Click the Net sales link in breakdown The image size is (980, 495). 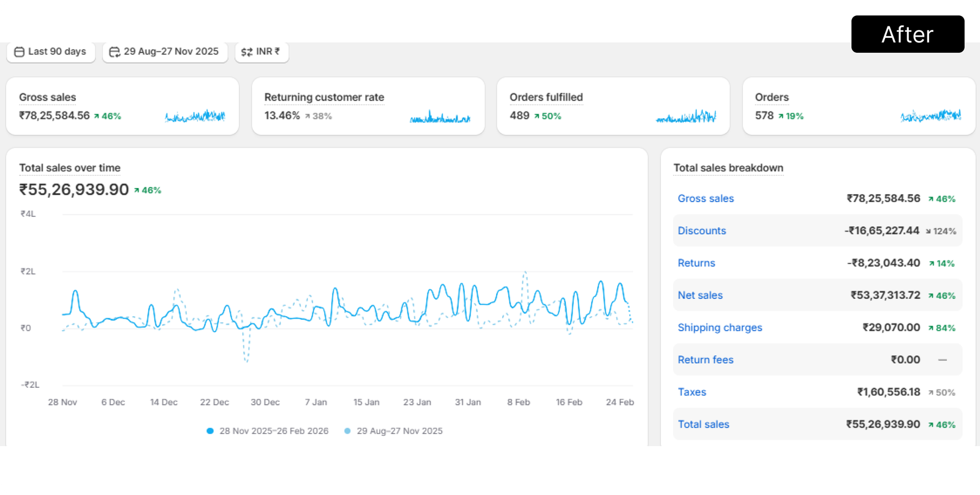coord(699,295)
